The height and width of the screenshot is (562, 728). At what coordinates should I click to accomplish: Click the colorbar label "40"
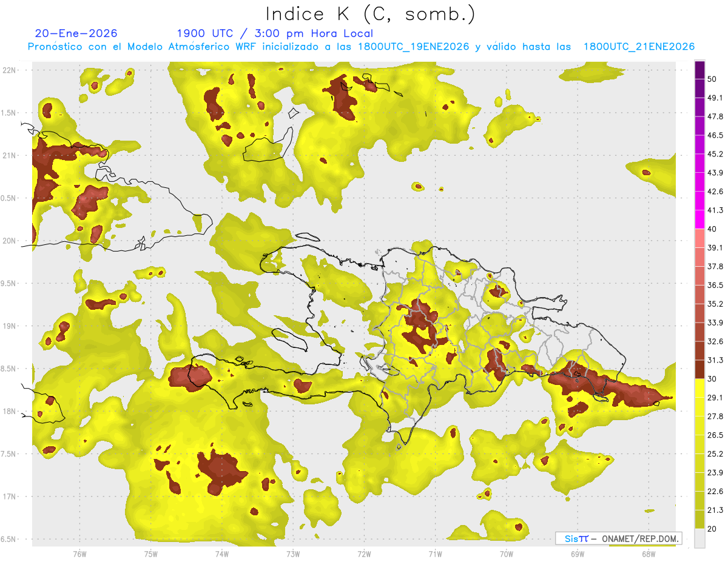click(x=712, y=229)
